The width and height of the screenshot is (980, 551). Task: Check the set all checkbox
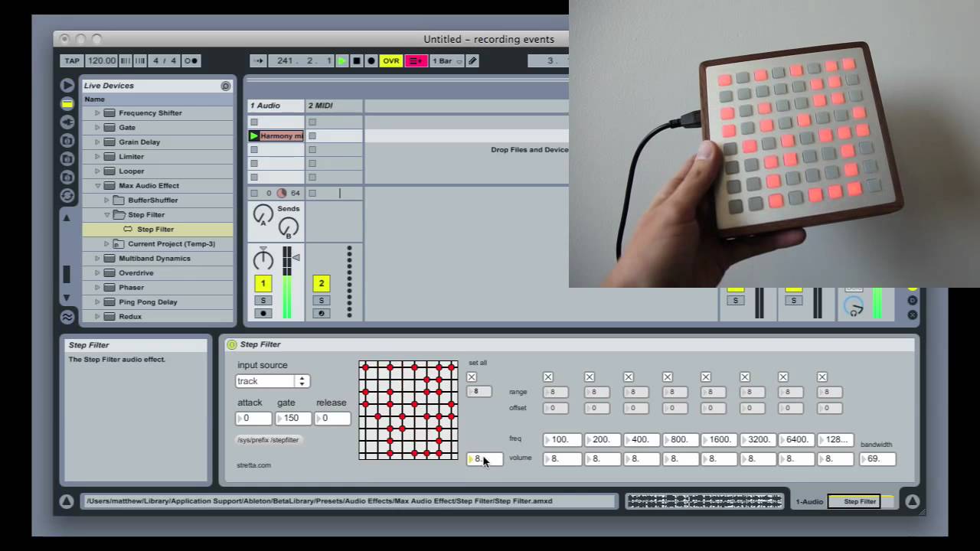[x=472, y=377]
